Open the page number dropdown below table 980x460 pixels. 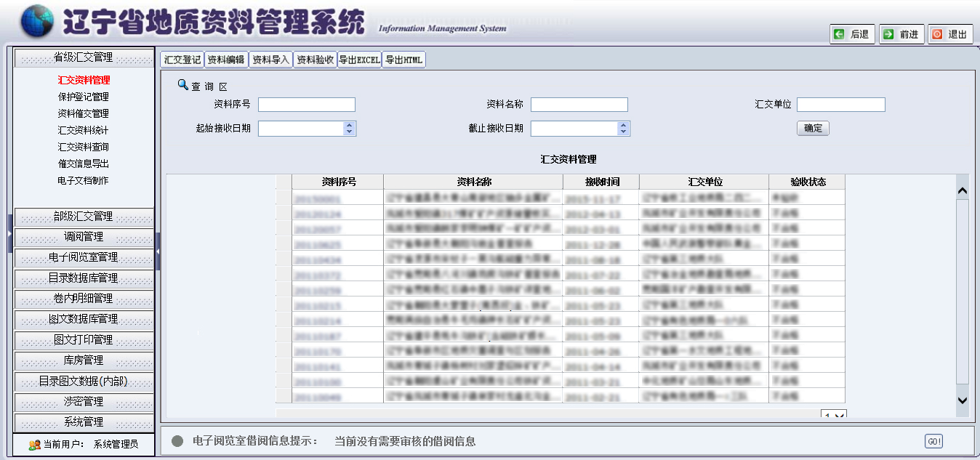click(834, 415)
